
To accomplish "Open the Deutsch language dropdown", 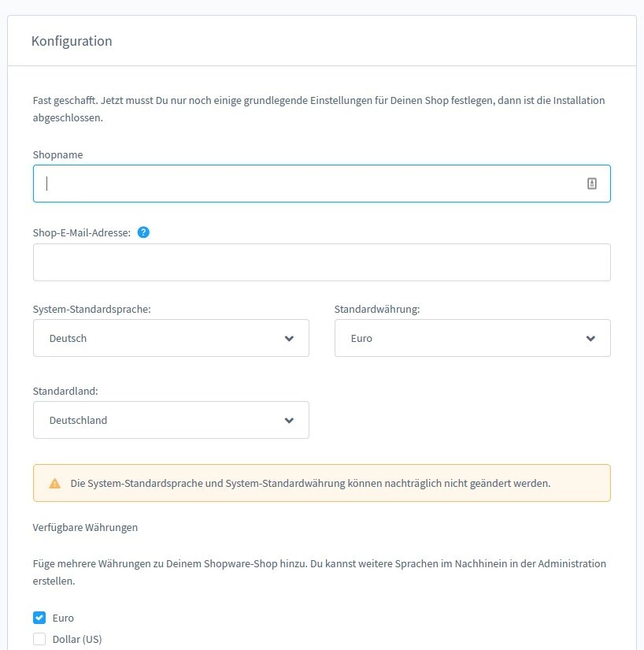I will click(x=157, y=338).
